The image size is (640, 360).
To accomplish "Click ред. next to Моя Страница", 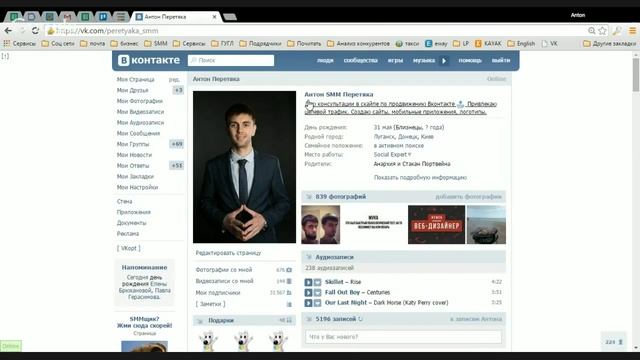I will [174, 80].
